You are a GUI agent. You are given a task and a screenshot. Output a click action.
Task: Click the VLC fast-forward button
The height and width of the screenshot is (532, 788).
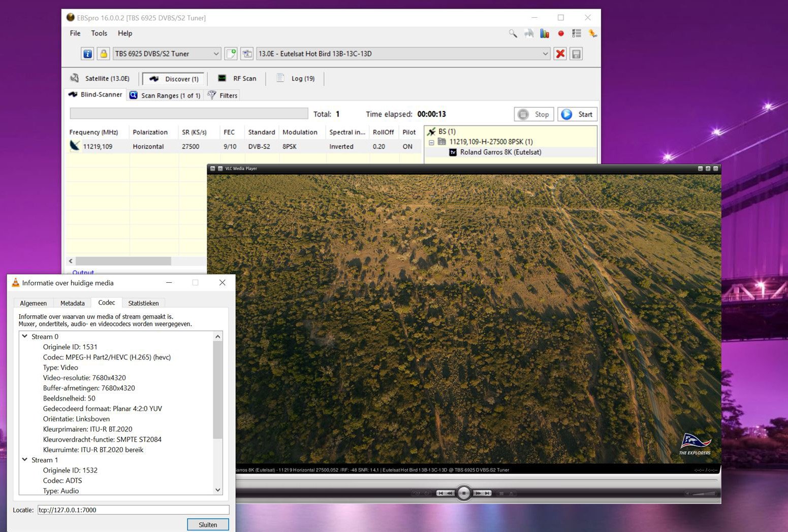(x=478, y=493)
